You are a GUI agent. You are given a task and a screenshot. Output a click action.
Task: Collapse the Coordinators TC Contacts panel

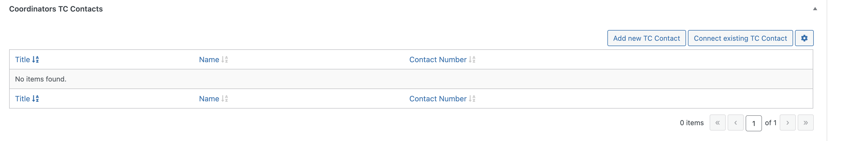click(815, 9)
